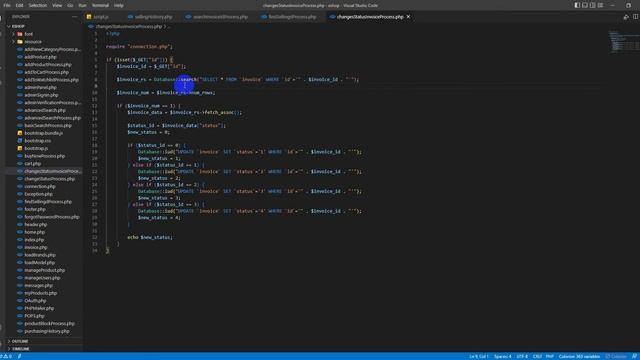Switch to the script.js tab
This screenshot has width=640, height=360.
tap(101, 17)
